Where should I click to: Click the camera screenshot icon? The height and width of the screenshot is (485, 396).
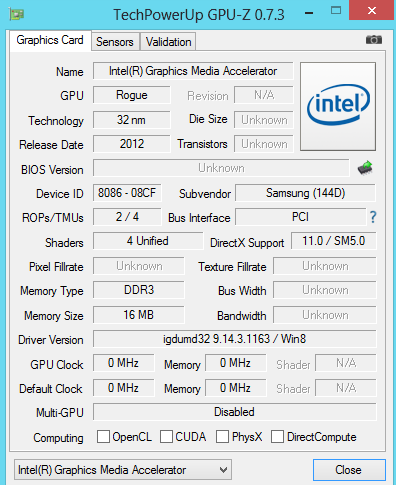pyautogui.click(x=374, y=40)
